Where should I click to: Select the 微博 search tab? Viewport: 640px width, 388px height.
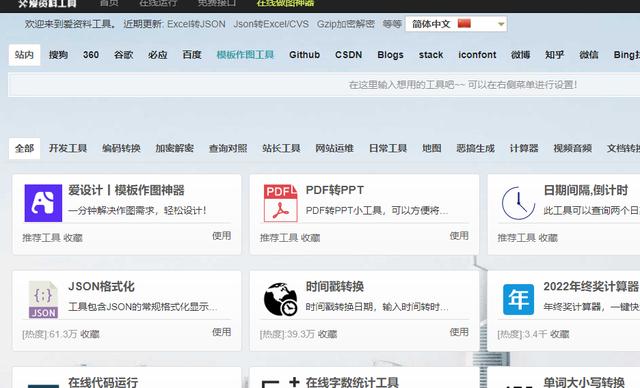tap(520, 55)
